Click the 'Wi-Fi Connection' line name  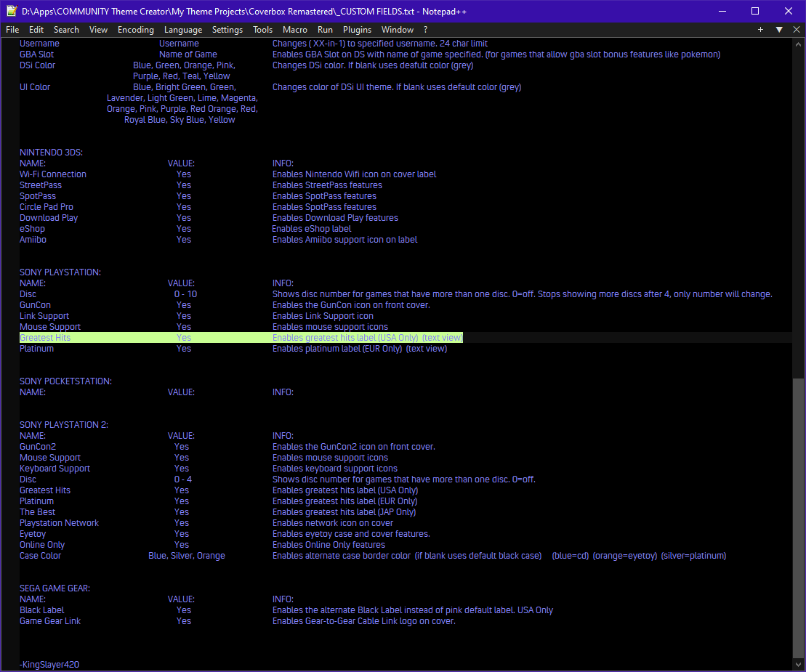pyautogui.click(x=53, y=174)
